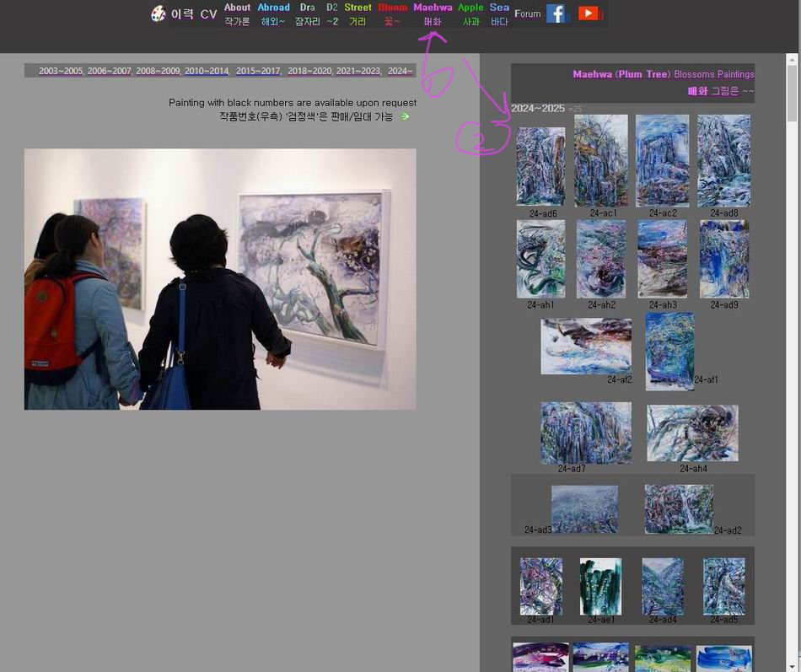Viewport: 801px width, 672px height.
Task: Open painting thumbnail 24-af2
Action: pyautogui.click(x=586, y=346)
